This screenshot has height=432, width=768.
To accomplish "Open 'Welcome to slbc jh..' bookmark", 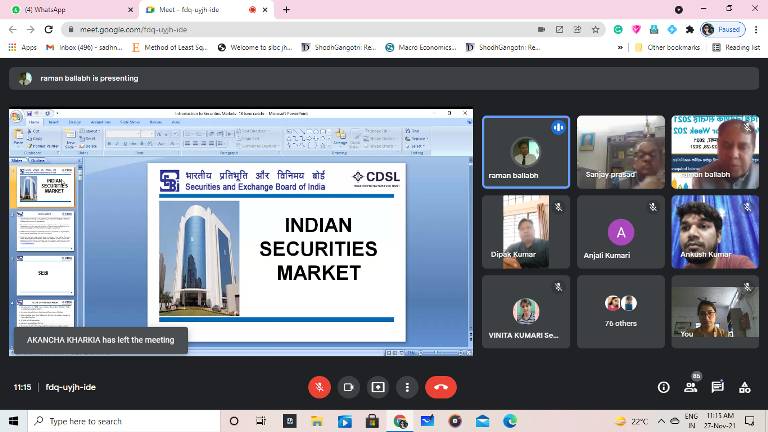I will click(255, 48).
